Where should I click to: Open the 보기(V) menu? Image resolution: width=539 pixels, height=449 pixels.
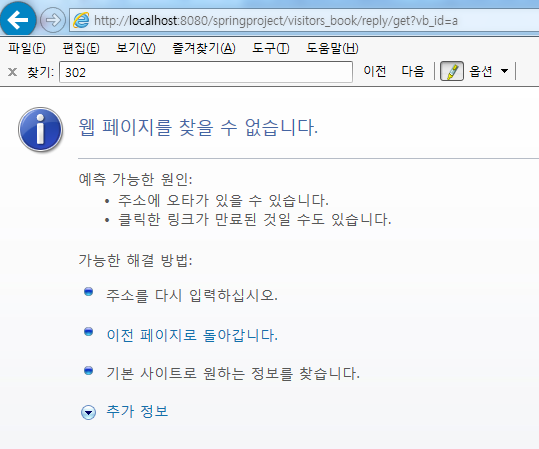(x=136, y=48)
